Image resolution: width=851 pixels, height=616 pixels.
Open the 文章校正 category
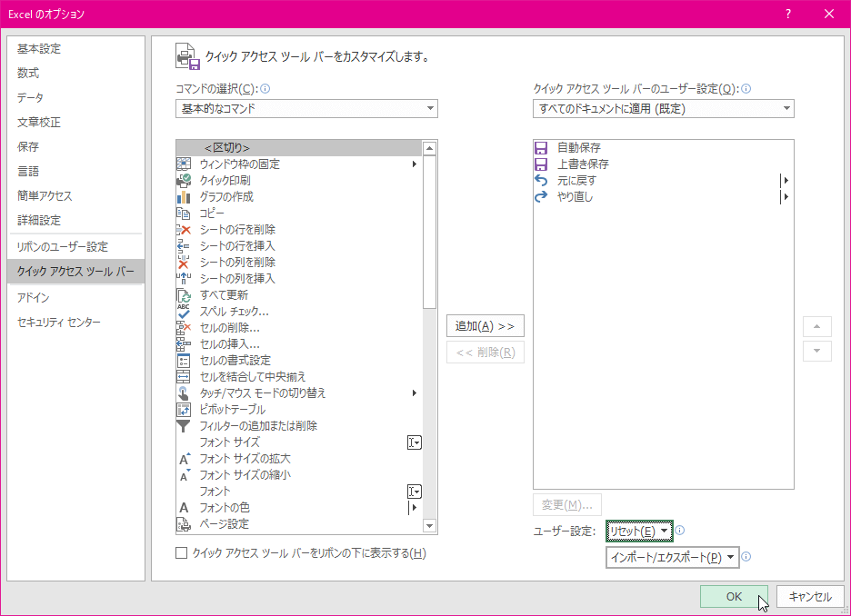tap(76, 123)
